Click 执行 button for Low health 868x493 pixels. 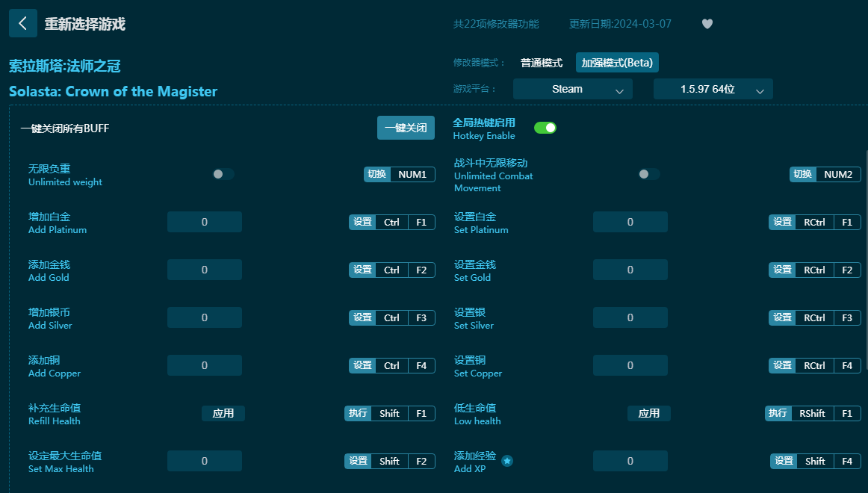tap(778, 413)
